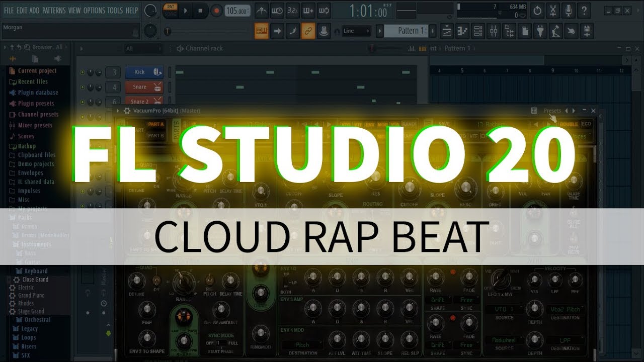Click the tempo tapper icon
The height and width of the screenshot is (362, 644).
click(x=555, y=31)
